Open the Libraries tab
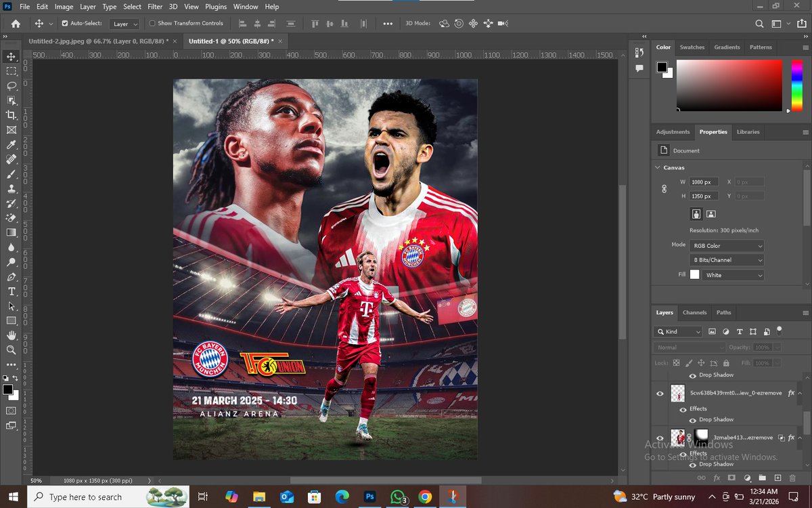This screenshot has width=812, height=508. (x=748, y=132)
